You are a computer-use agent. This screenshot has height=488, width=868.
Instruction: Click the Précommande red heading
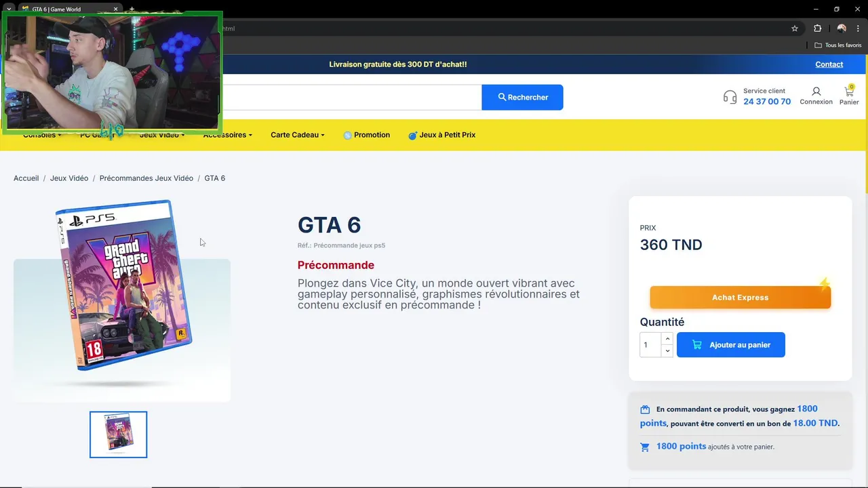tap(336, 265)
